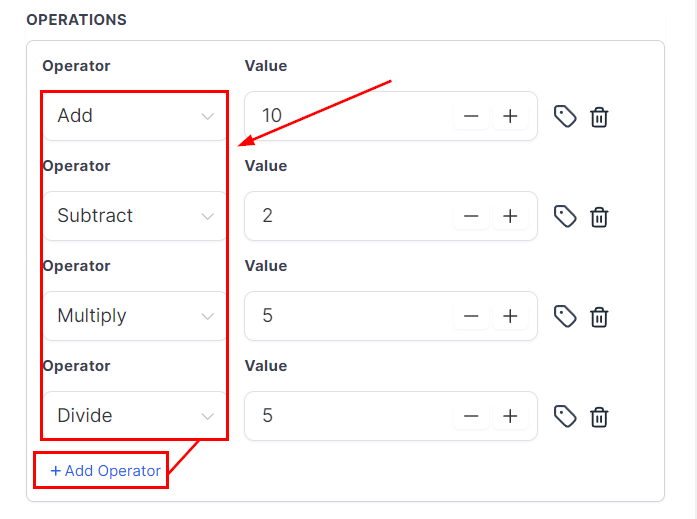This screenshot has width=697, height=519.
Task: Increase the Add row value of 10
Action: (x=510, y=116)
